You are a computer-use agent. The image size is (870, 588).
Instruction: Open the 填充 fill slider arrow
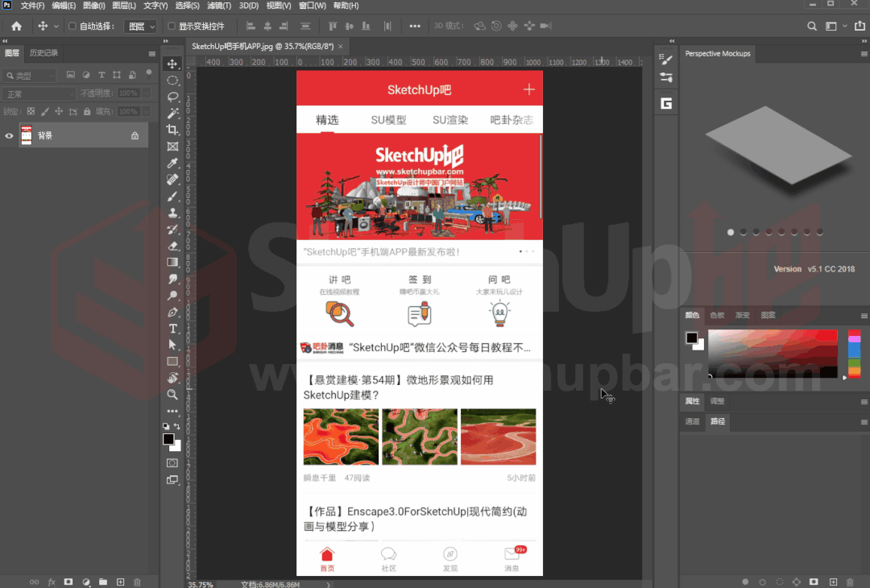[147, 111]
